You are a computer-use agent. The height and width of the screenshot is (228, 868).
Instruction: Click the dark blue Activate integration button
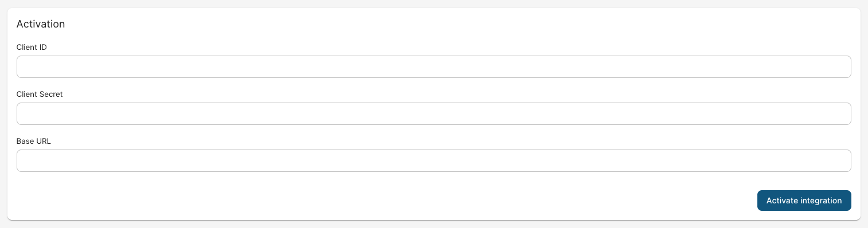click(804, 201)
